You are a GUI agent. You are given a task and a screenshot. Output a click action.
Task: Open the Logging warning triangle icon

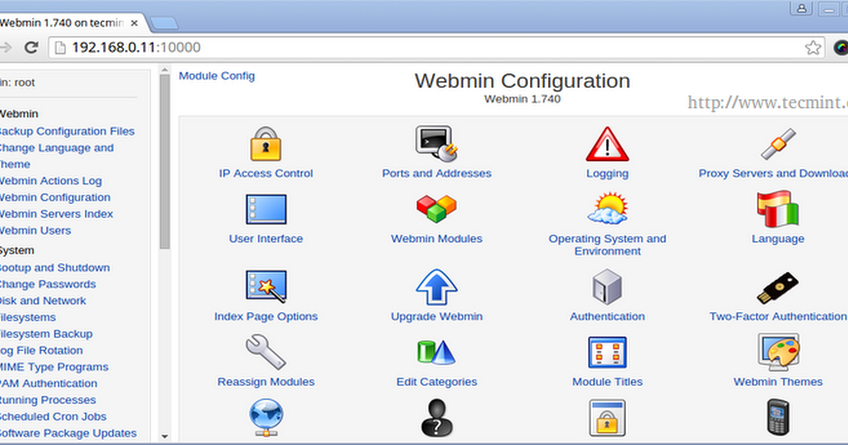607,144
